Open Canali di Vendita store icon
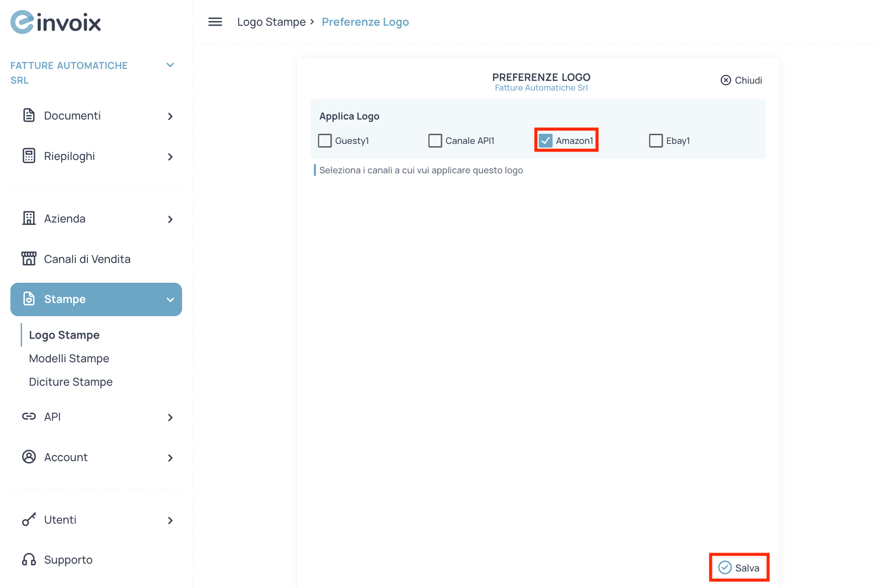 [29, 258]
